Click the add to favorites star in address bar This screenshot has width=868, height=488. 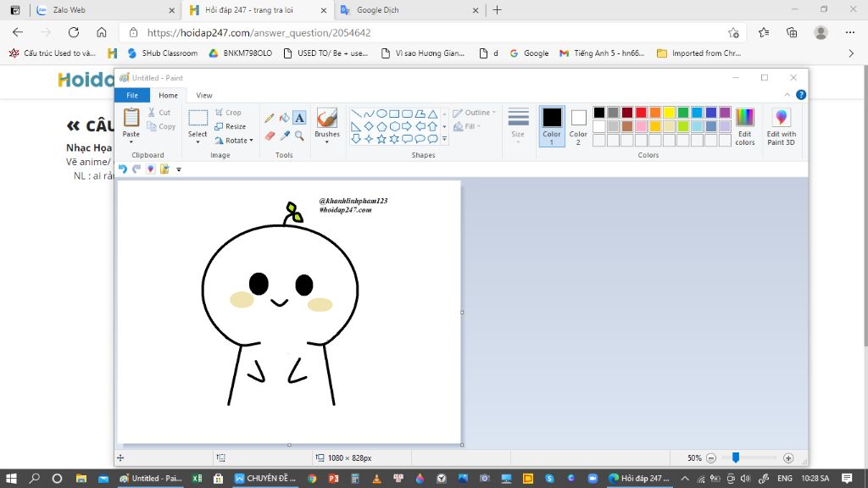(733, 33)
